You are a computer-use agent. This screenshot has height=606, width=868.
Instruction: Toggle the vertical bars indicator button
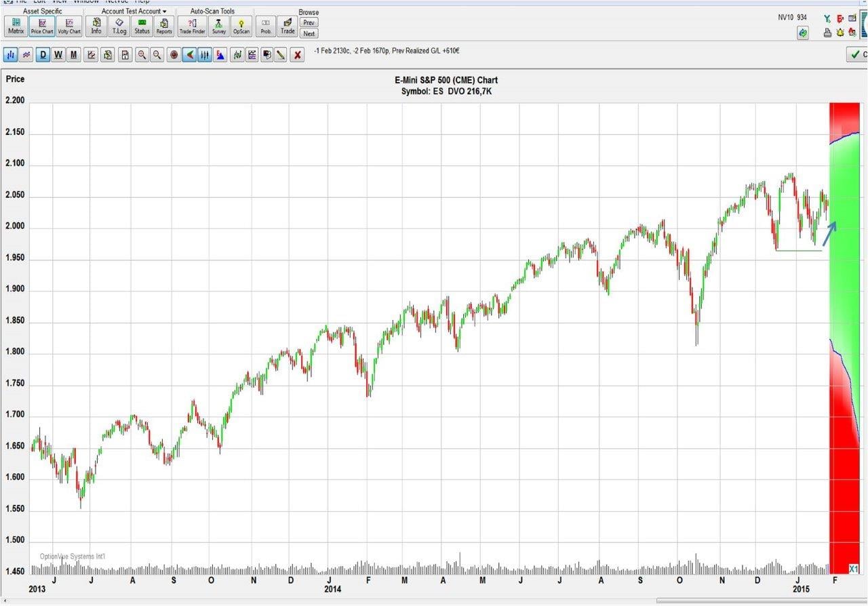(x=205, y=55)
